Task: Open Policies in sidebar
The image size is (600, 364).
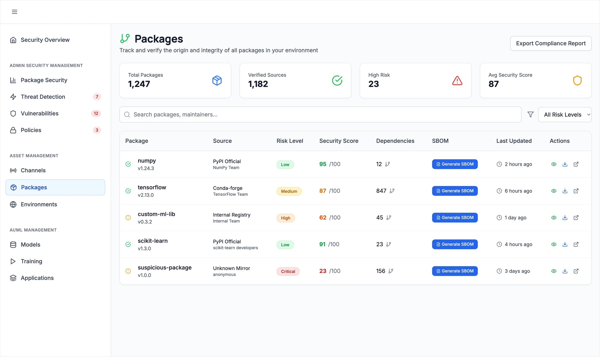Action: (x=55, y=130)
